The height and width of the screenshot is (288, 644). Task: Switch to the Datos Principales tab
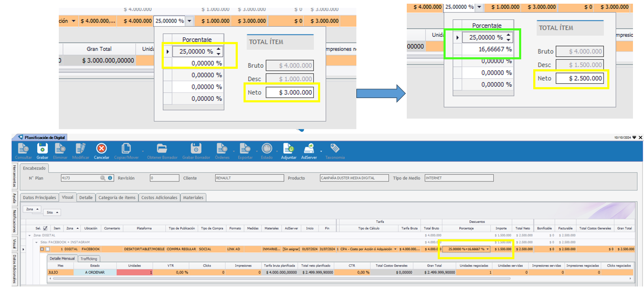tap(39, 197)
